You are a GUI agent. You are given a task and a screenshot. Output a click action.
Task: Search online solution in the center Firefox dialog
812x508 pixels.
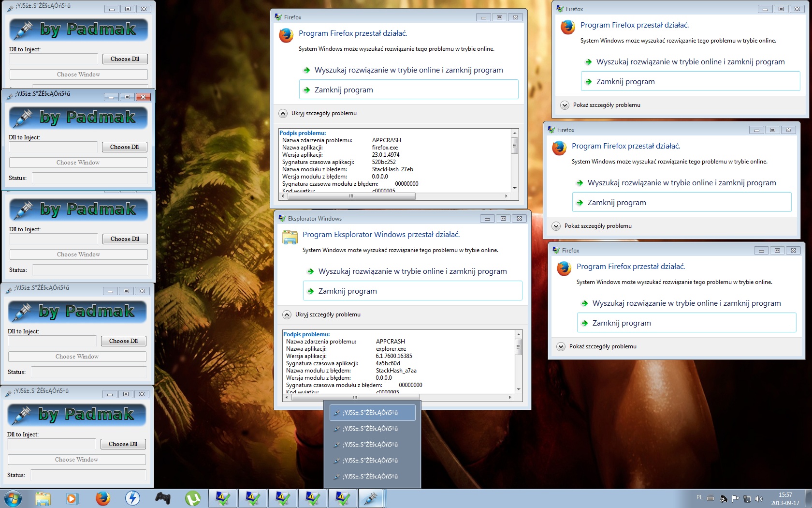pos(409,70)
